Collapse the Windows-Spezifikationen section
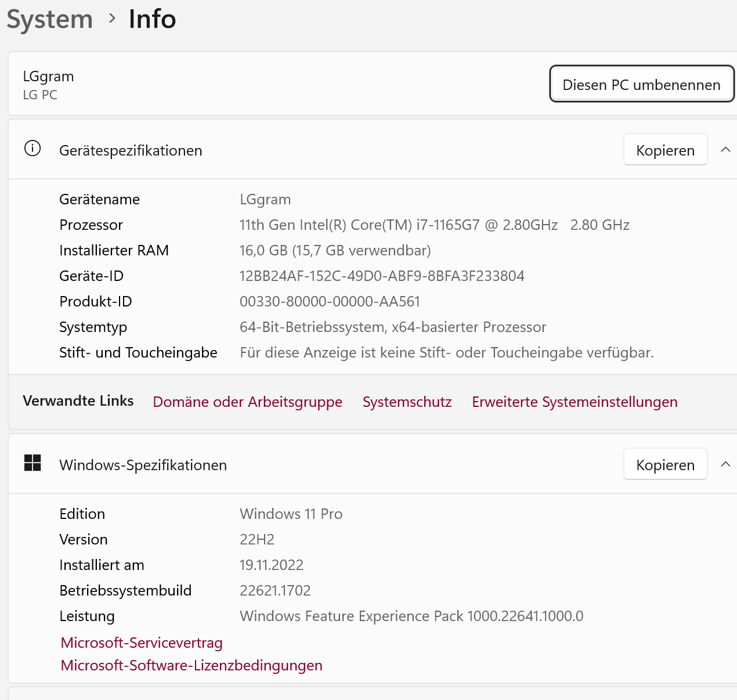Viewport: 737px width, 700px height. coord(725,464)
